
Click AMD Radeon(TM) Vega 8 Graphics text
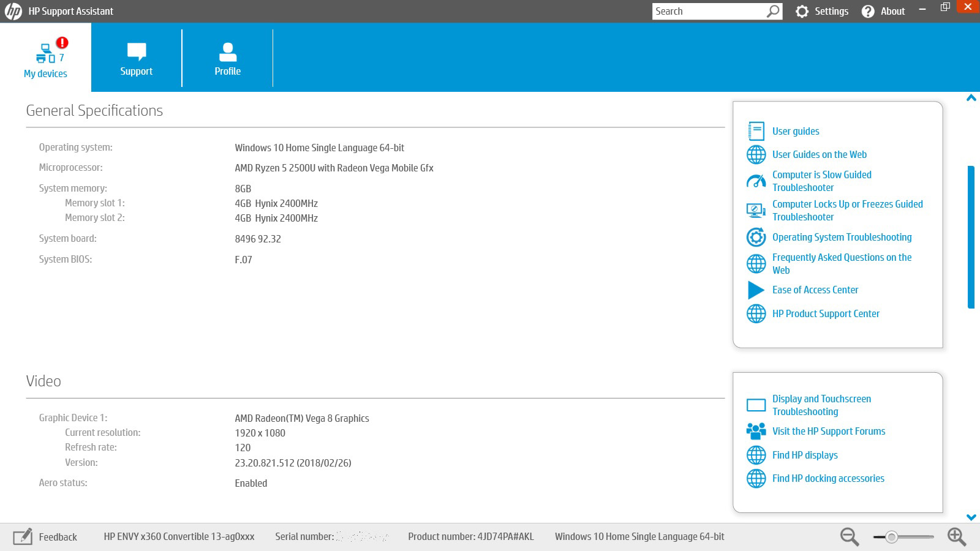[302, 418]
